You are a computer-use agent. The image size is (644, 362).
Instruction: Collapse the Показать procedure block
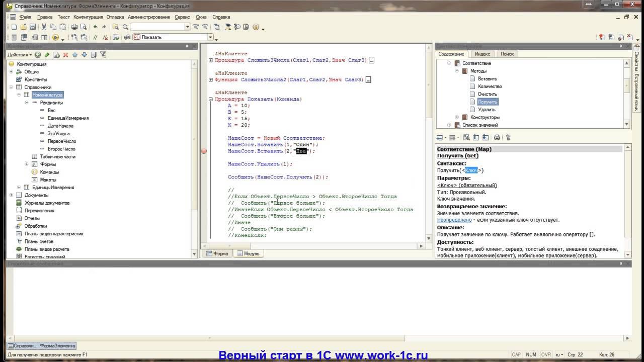(x=211, y=100)
